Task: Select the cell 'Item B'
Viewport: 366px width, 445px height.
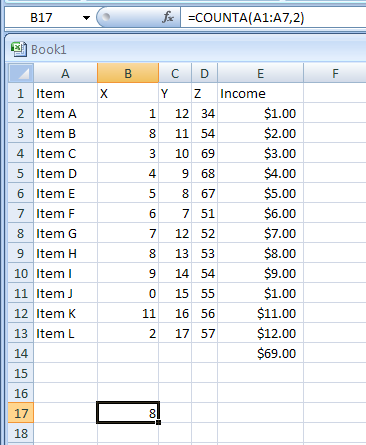Action: click(65, 133)
